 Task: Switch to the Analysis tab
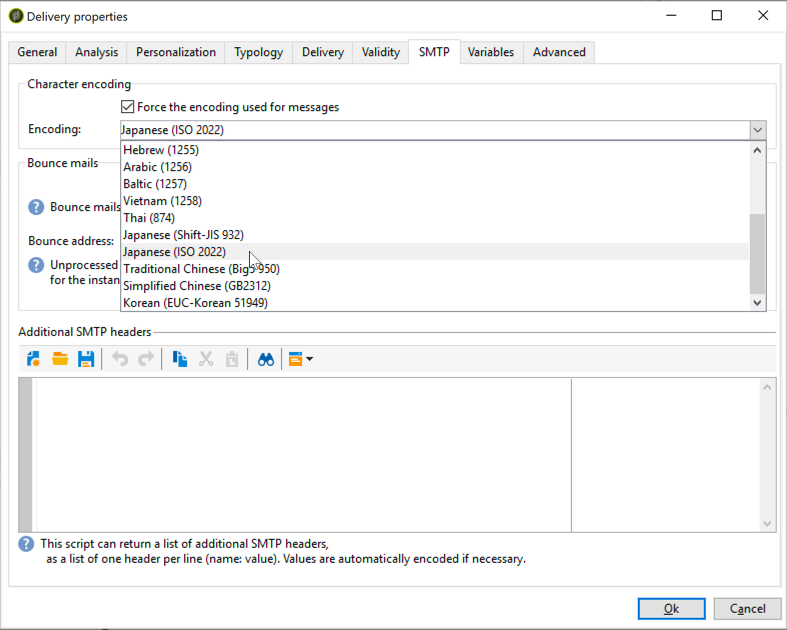[x=96, y=52]
